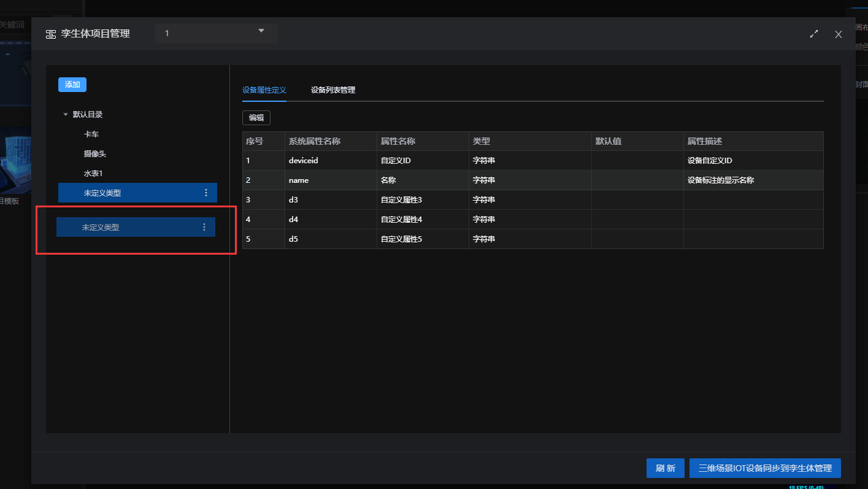868x489 pixels.
Task: Select the d3 cell
Action: 331,200
